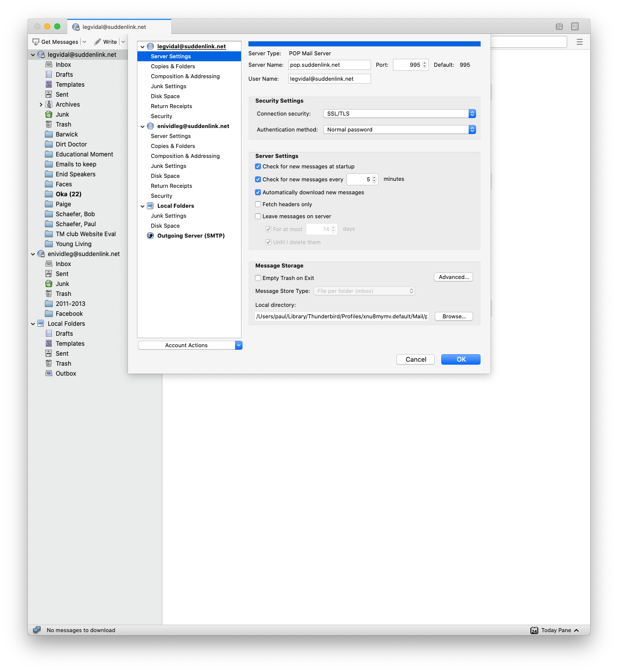The width and height of the screenshot is (618, 672).
Task: Click the legvidal Inbox folder icon
Action: [49, 65]
